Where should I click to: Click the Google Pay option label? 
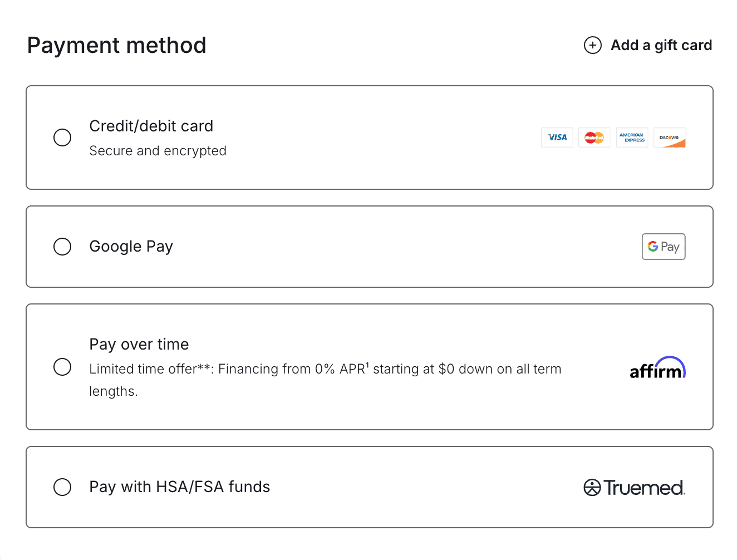[131, 247]
